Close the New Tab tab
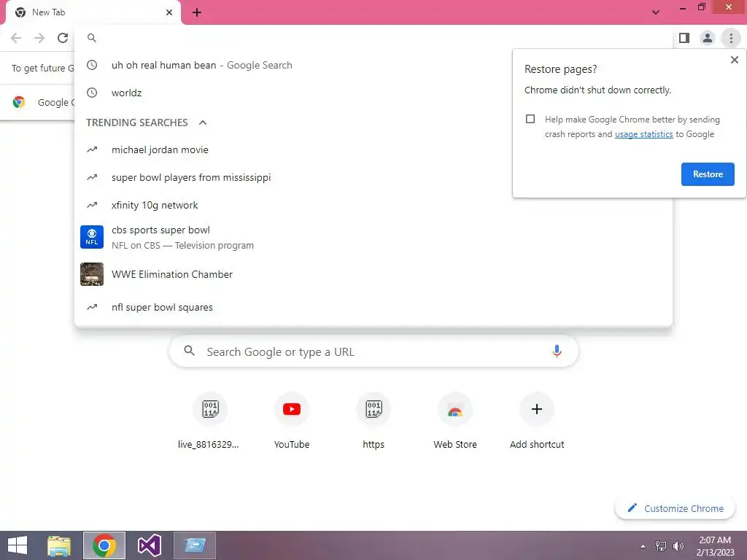 click(x=169, y=12)
